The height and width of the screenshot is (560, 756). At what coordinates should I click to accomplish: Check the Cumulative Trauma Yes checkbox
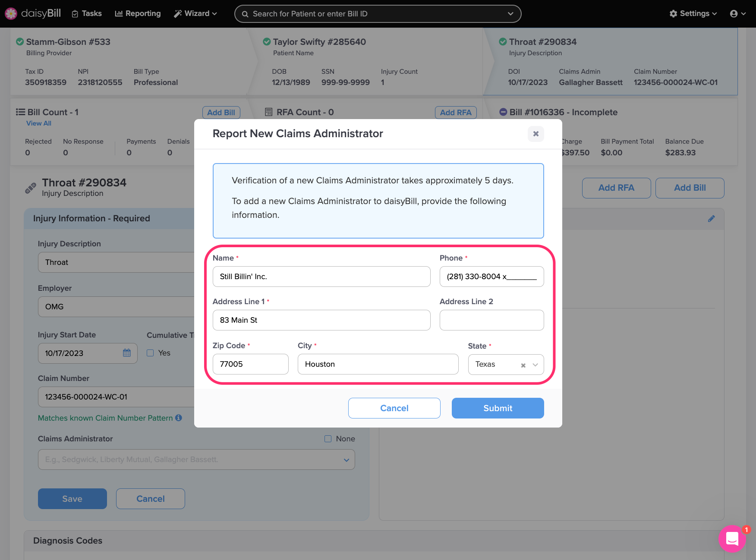(150, 353)
